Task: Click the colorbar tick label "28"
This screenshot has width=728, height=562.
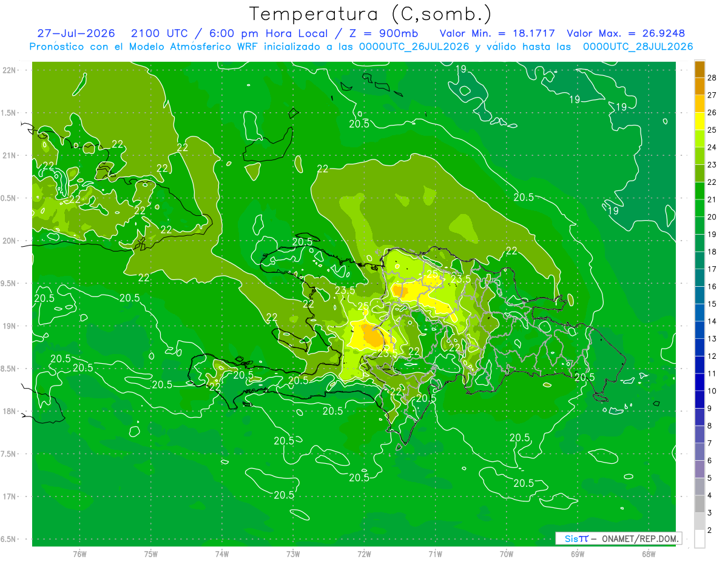Action: 712,78
